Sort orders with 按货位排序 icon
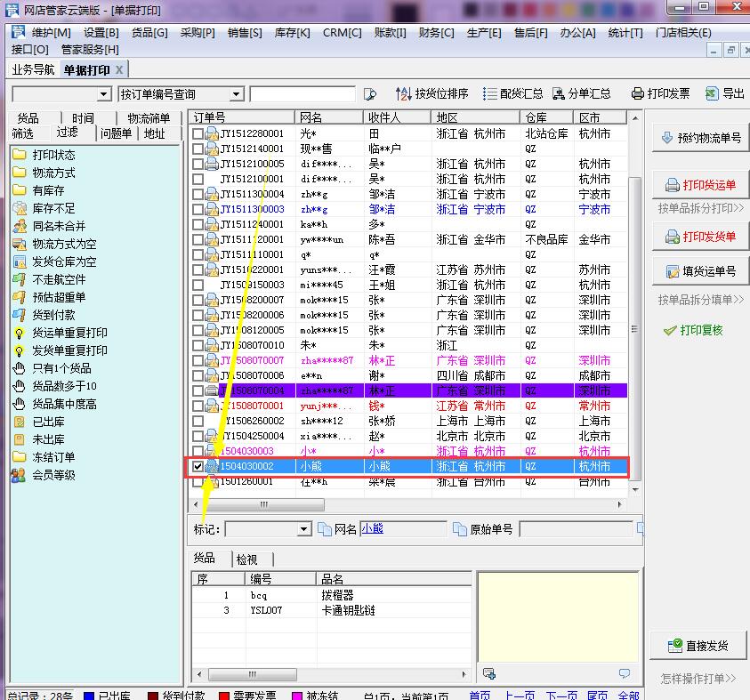 (403, 93)
